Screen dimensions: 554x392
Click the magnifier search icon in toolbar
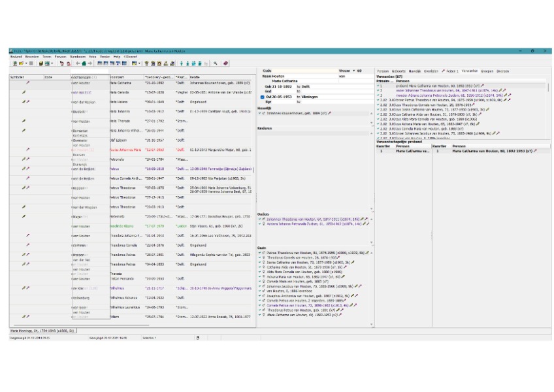pos(216,63)
